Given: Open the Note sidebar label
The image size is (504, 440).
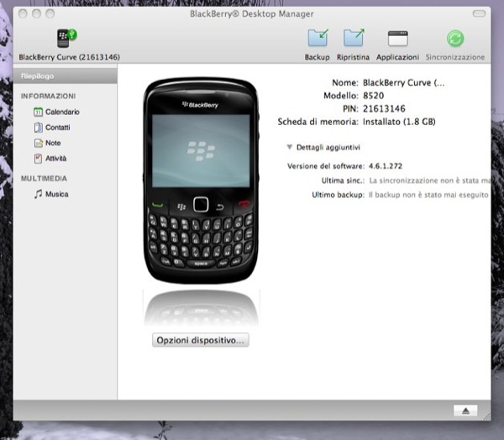Looking at the screenshot, I should 53,143.
